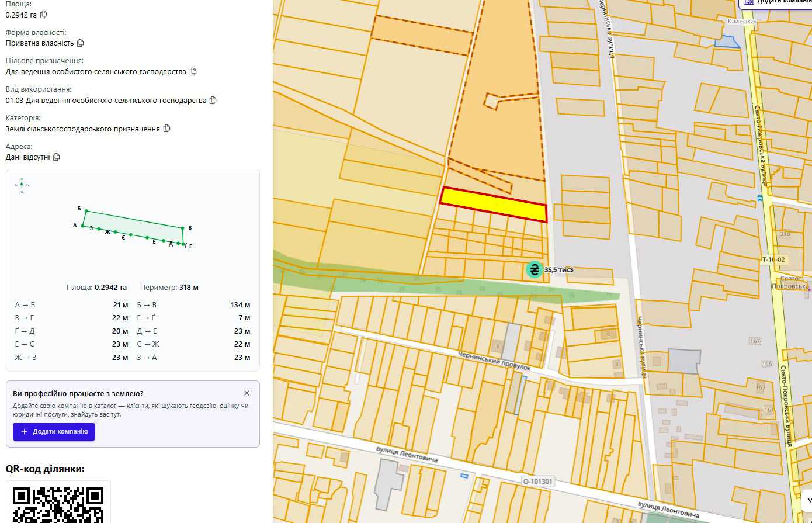
Task: Click the О-101301 road label
Action: [x=537, y=482]
